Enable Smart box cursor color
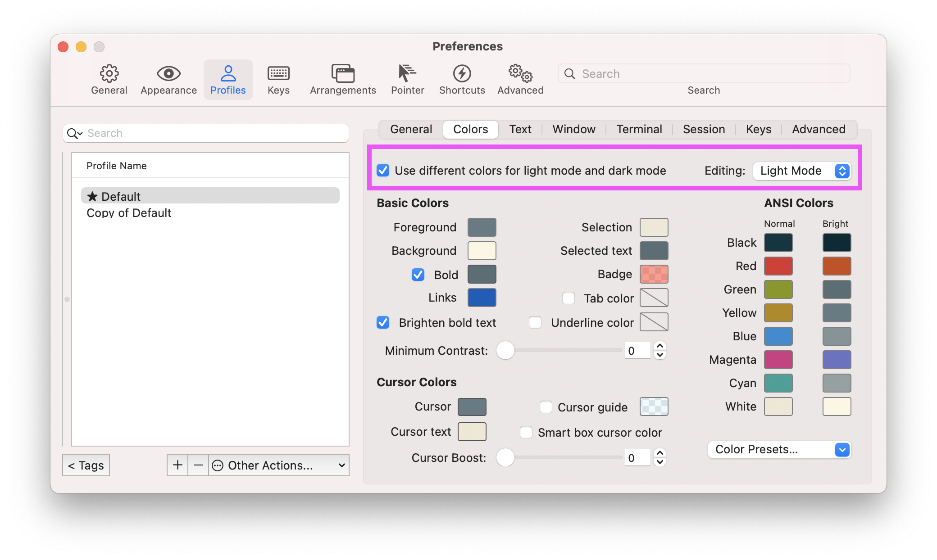The image size is (937, 560). pos(526,432)
